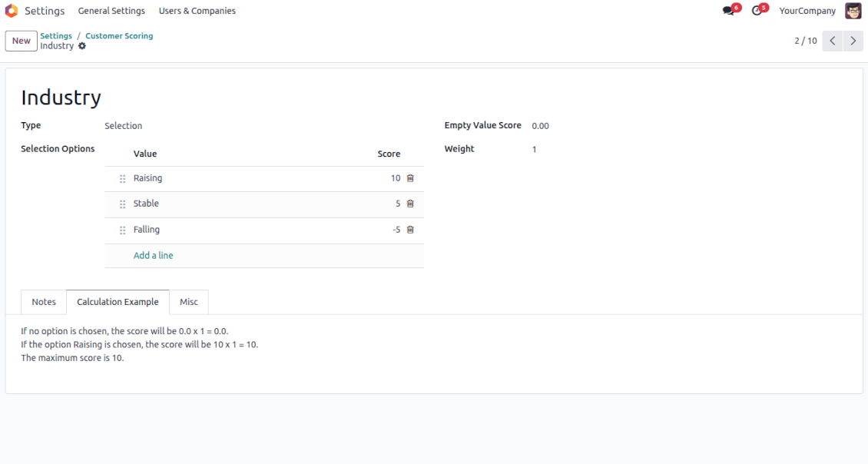Open the messages conversation icon
868x464 pixels.
[728, 11]
